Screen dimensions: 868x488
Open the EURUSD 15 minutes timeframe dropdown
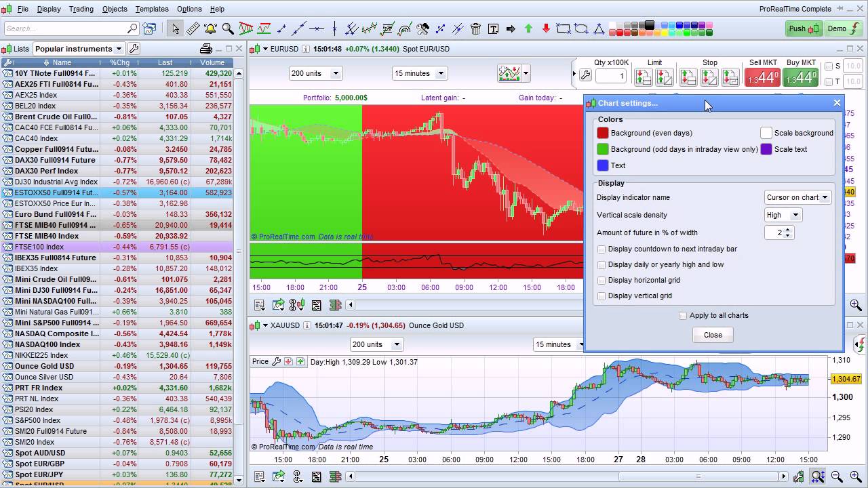pyautogui.click(x=419, y=73)
